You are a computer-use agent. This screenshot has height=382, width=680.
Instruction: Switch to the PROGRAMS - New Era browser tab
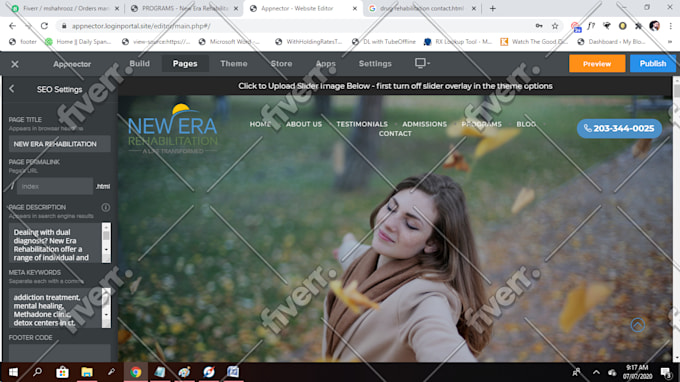(x=184, y=8)
